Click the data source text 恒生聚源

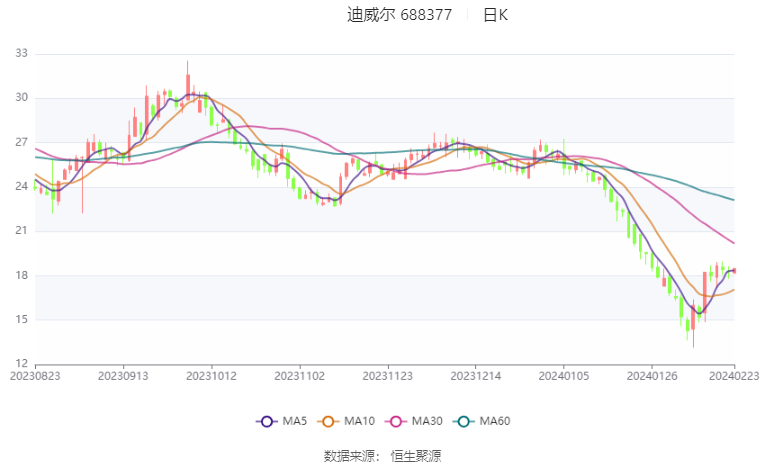coord(416,456)
